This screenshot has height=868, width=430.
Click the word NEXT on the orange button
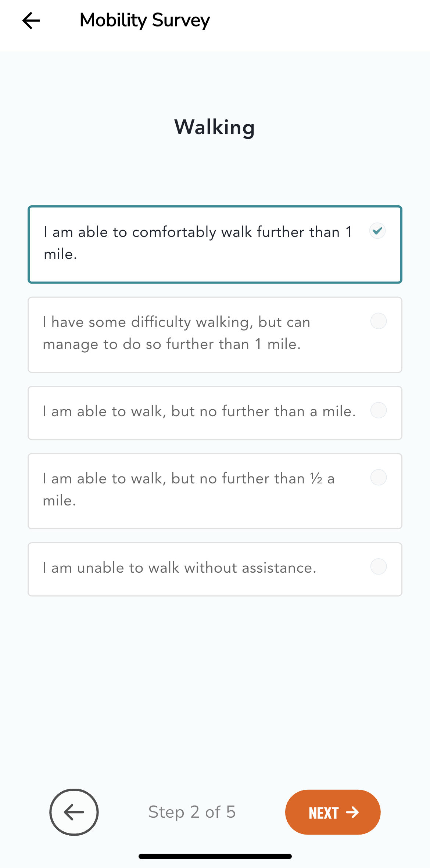[323, 813]
